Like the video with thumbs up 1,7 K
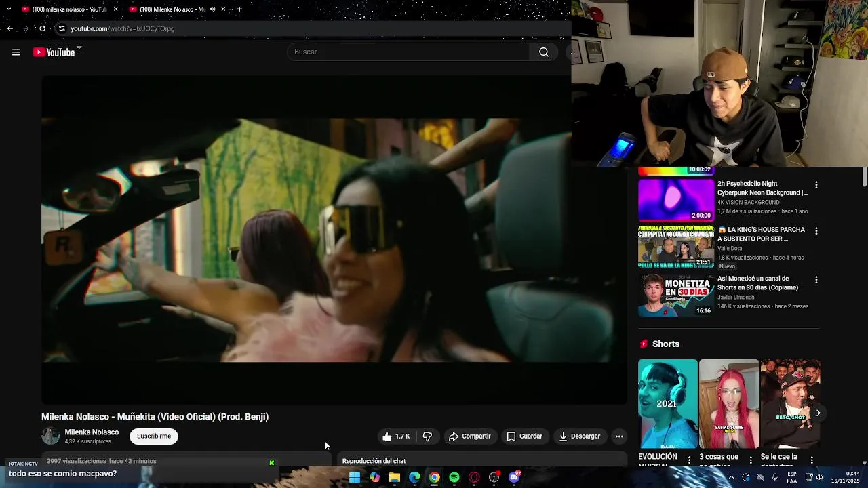Viewport: 868px width, 488px height. coord(397,436)
